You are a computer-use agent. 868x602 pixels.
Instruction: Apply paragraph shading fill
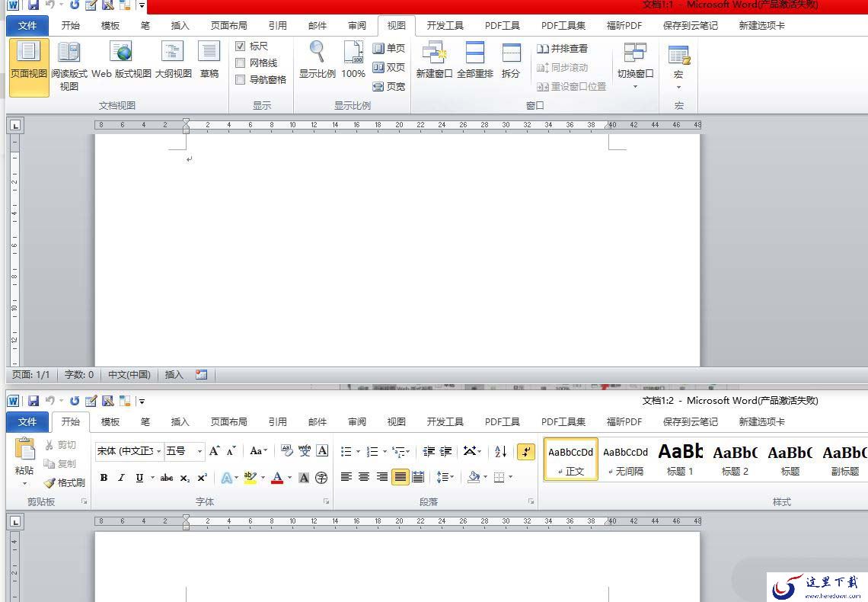click(474, 477)
